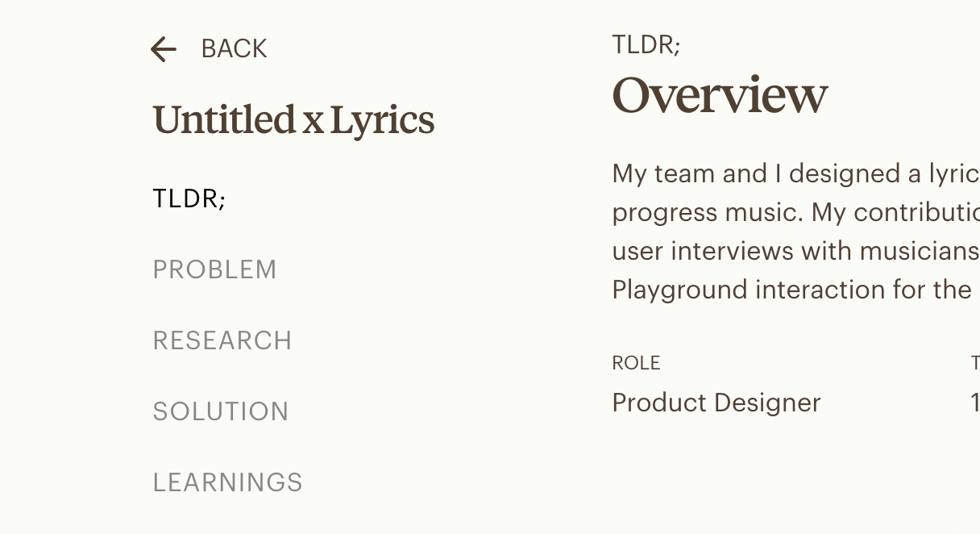980x534 pixels.
Task: Click the word "Designer" under ROLE
Action: pyautogui.click(x=770, y=403)
